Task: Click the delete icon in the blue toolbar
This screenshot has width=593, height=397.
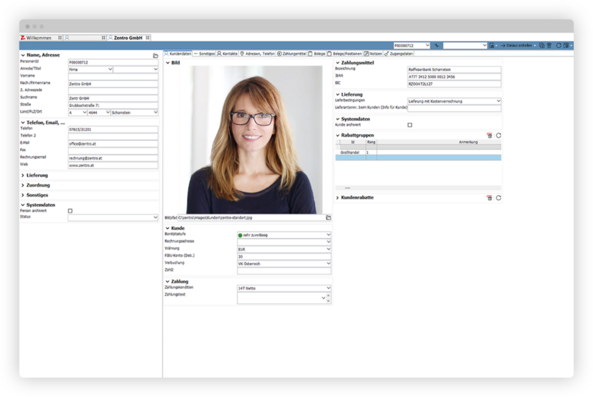Action: coord(549,45)
